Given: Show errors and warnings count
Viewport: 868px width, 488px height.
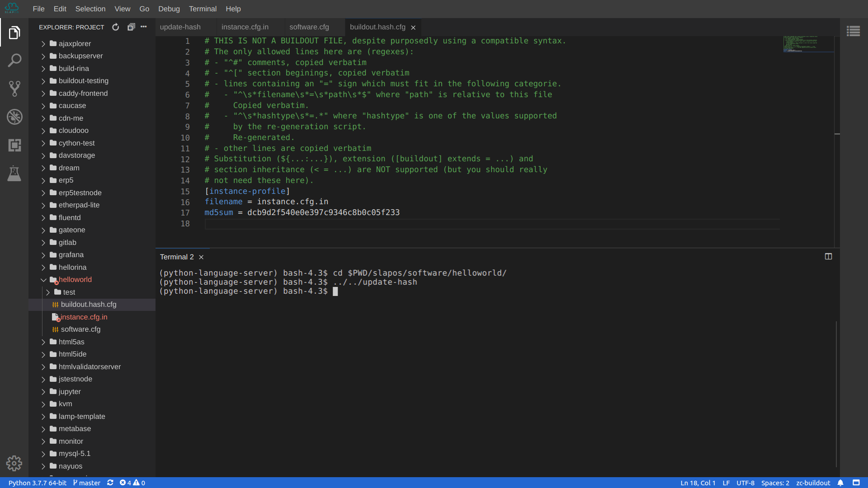Looking at the screenshot, I should point(132,483).
